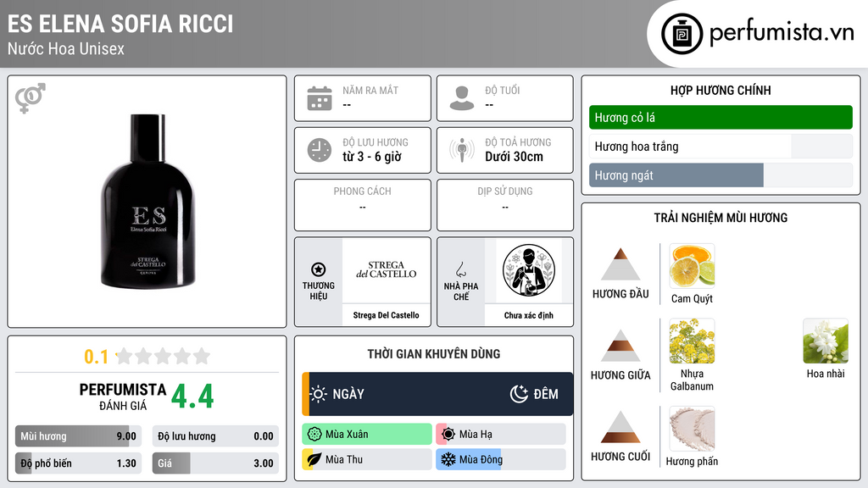Screen dimensions: 868x488
Task: Click the flower icon for Mùa Xuân
Action: pyautogui.click(x=314, y=435)
